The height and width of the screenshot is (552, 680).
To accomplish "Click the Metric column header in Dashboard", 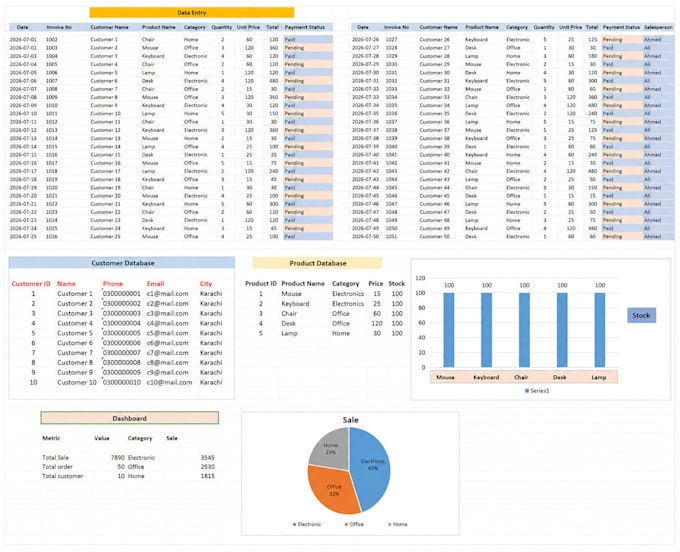I will [x=51, y=438].
